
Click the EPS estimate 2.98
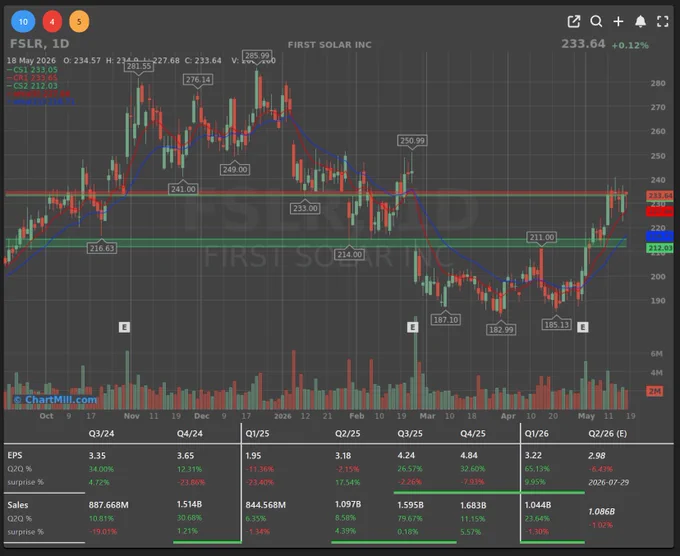pyautogui.click(x=597, y=455)
